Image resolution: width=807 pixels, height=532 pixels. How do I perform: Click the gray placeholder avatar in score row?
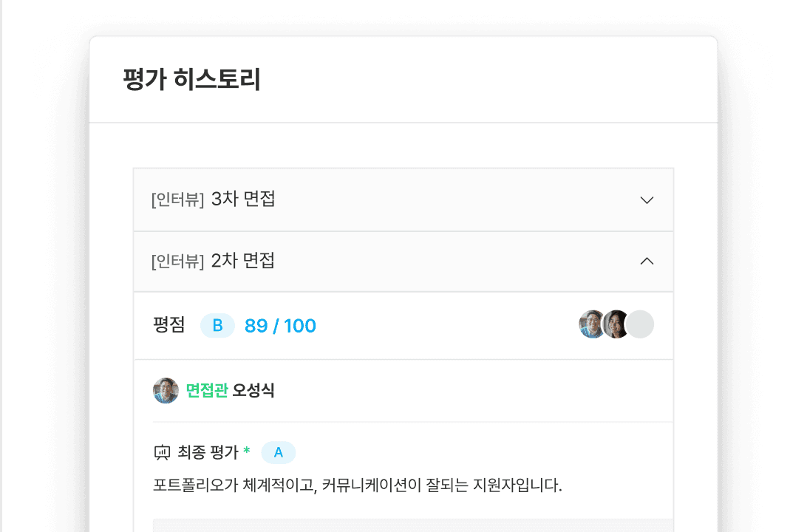coord(640,324)
